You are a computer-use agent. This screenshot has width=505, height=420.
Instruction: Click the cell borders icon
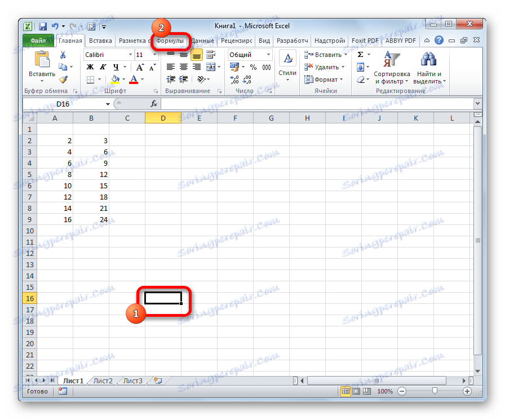click(x=91, y=79)
